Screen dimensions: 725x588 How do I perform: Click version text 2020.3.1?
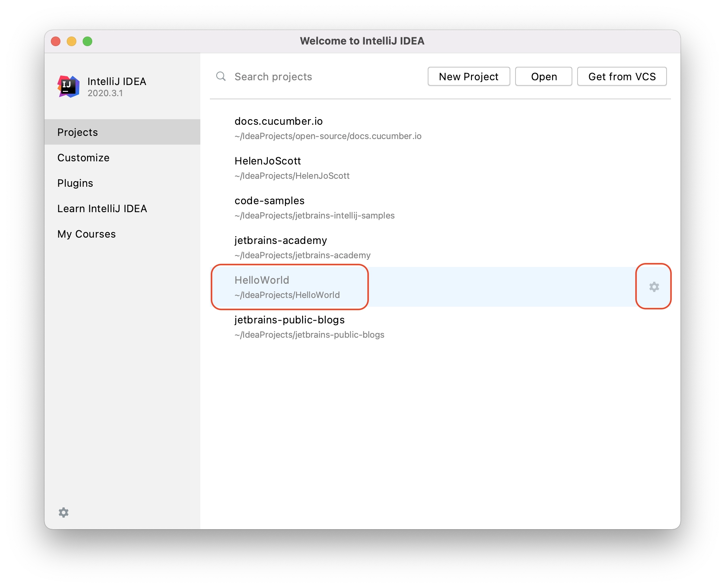pyautogui.click(x=105, y=93)
